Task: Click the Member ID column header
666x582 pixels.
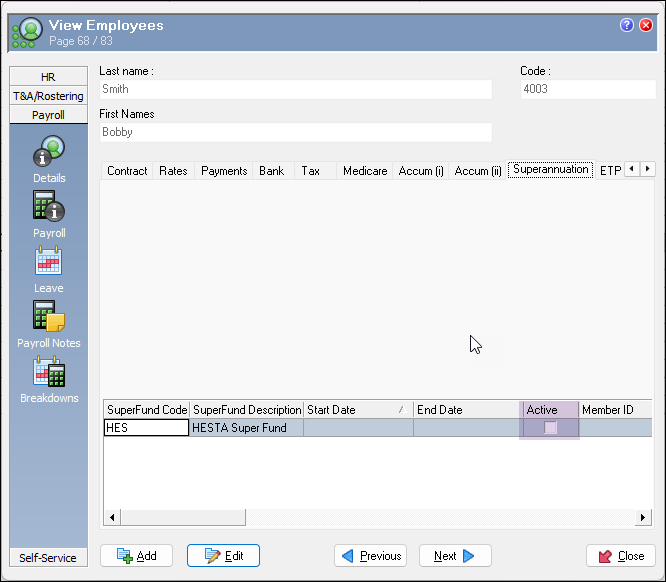Action: 615,410
